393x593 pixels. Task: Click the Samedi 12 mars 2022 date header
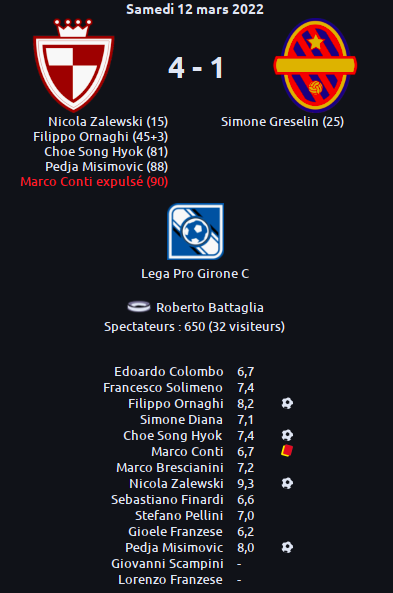(195, 9)
